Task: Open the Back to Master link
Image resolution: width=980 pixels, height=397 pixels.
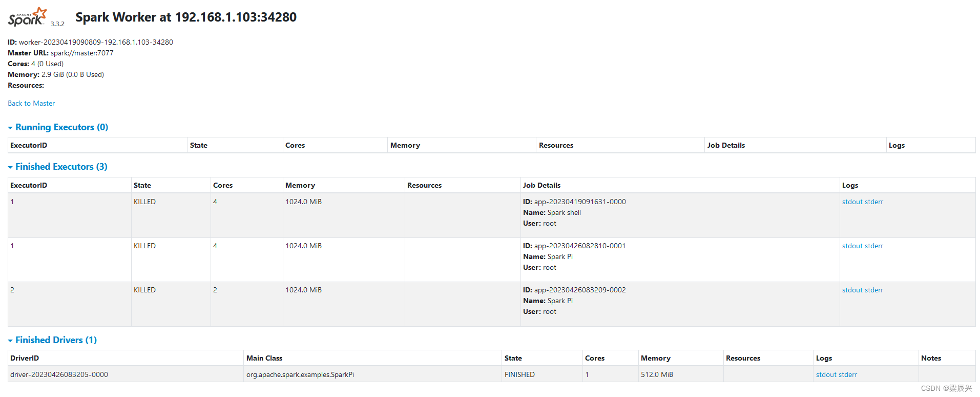Action: (31, 103)
